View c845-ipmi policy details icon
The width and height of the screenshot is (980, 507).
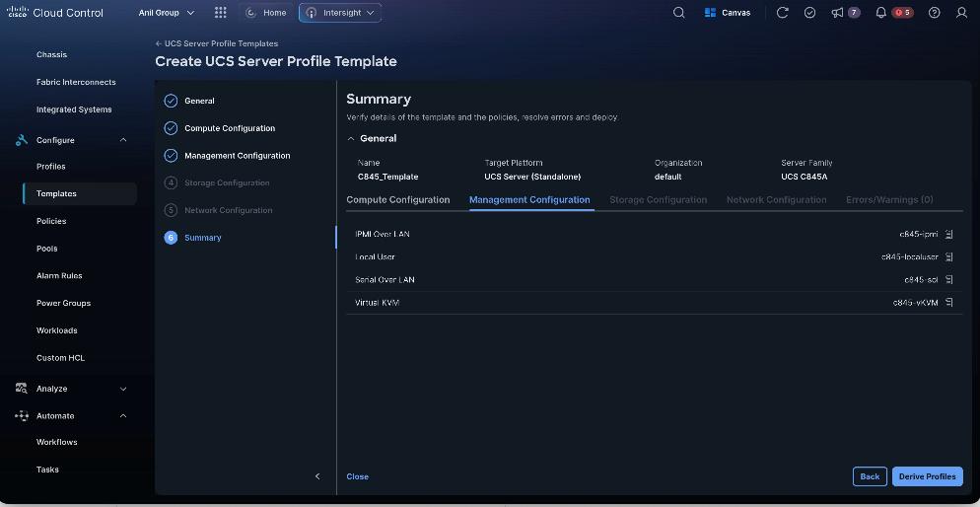pos(948,235)
